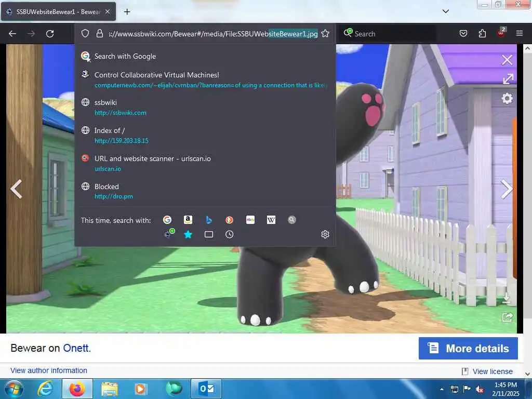Switch to Firefox in the taskbar

coord(77,389)
